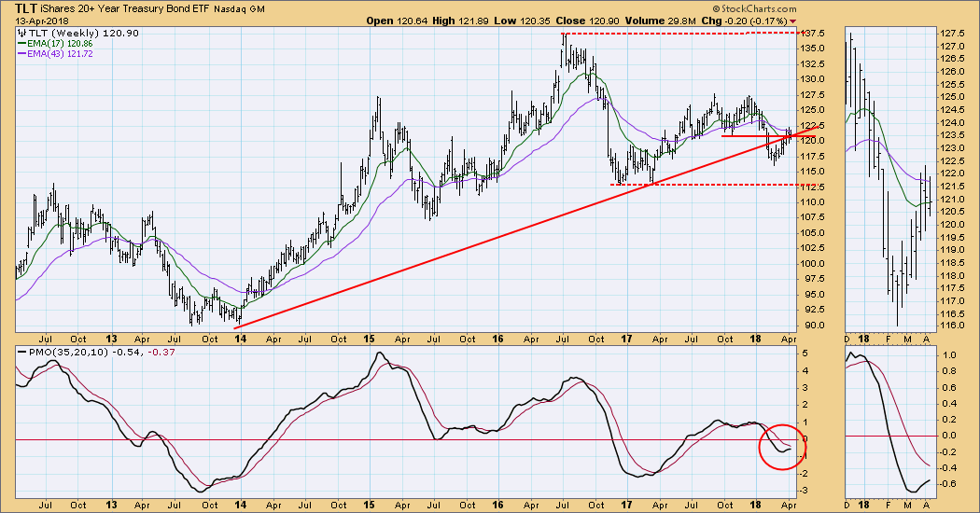Image resolution: width=980 pixels, height=513 pixels.
Task: Open the © StockCharts.com link
Action: 754,8
